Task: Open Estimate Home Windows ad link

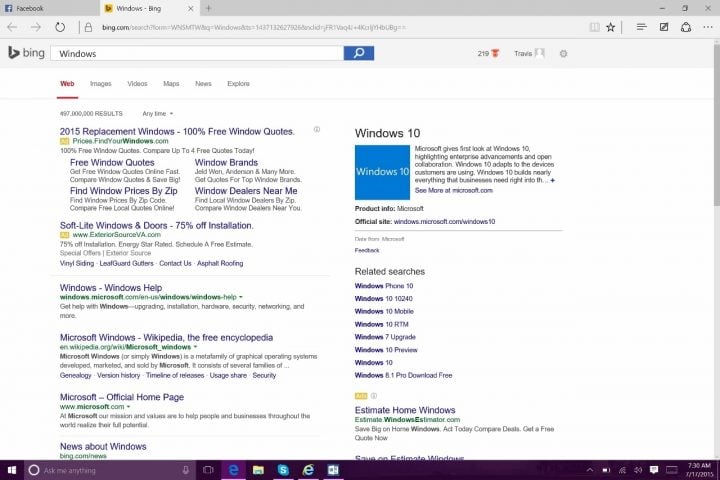Action: click(405, 410)
